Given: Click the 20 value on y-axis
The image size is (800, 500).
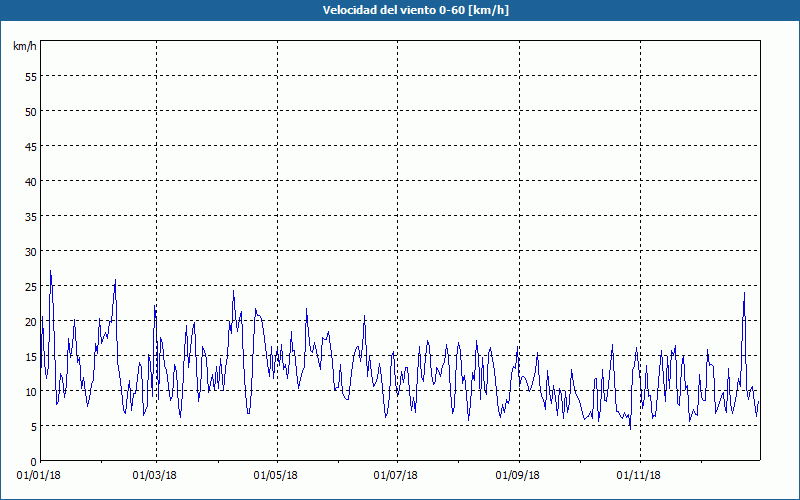Looking at the screenshot, I should click(x=31, y=322).
